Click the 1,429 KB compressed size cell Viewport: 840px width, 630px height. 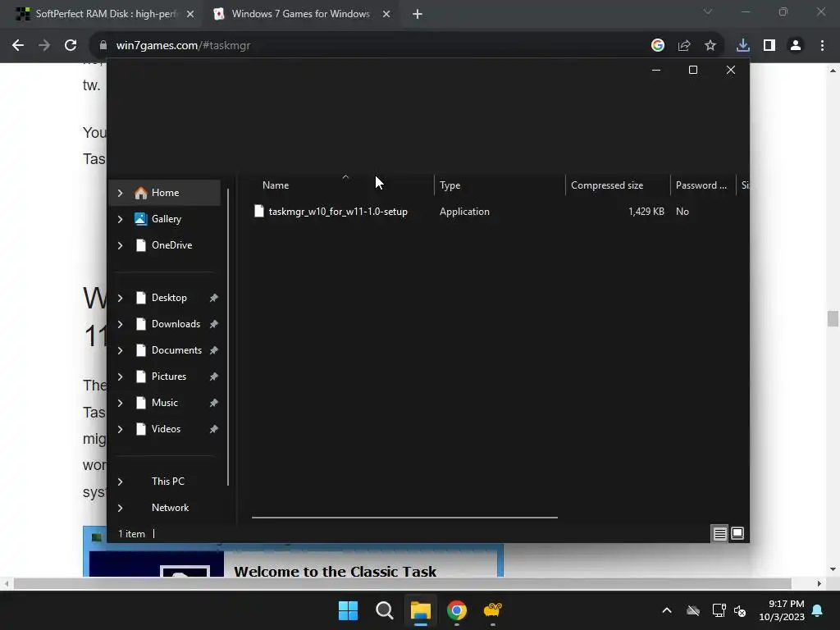[x=646, y=212]
